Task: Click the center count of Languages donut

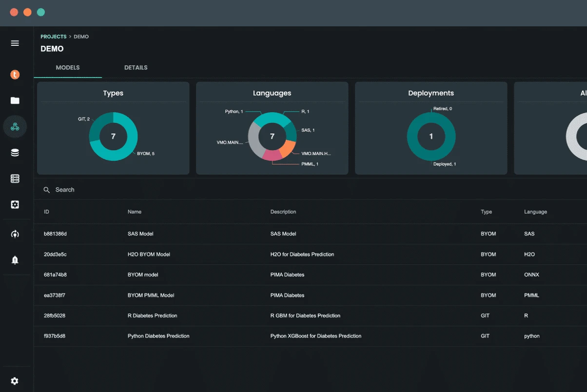Action: 272,137
